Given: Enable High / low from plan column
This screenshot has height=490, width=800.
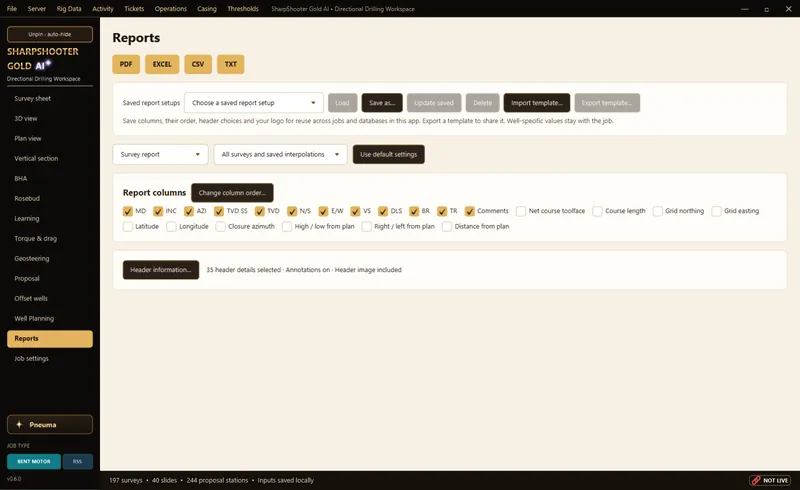Looking at the screenshot, I should point(287,227).
